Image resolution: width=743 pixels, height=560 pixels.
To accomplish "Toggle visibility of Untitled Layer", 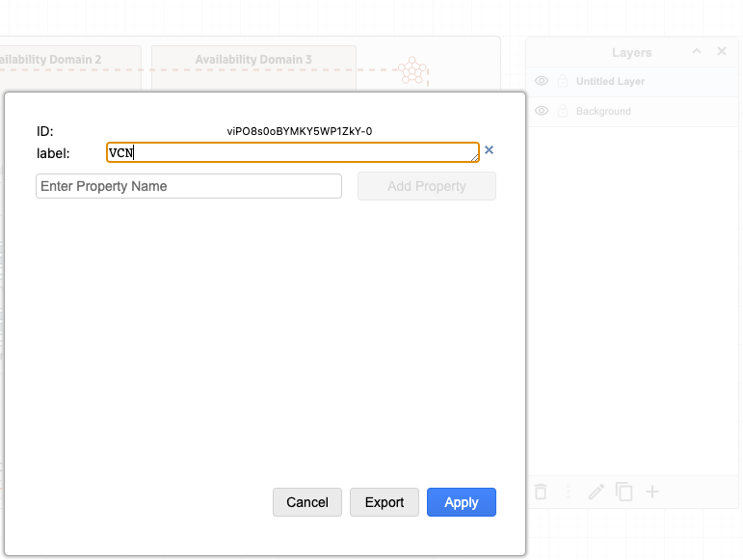I will tap(542, 81).
